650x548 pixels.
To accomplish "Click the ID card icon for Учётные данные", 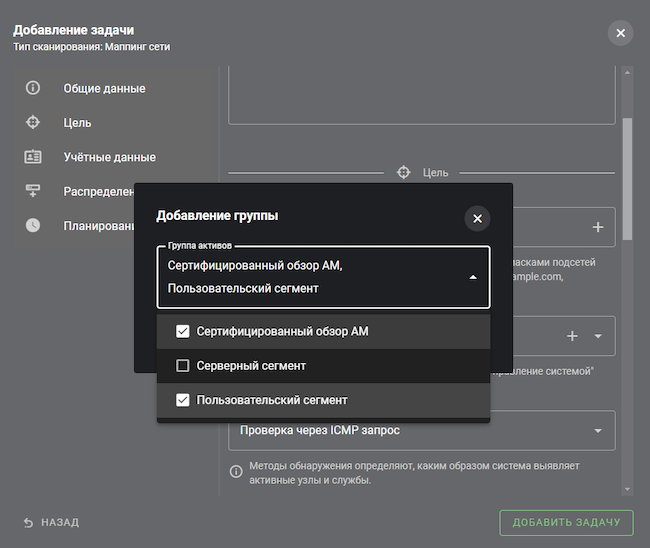I will (x=33, y=156).
